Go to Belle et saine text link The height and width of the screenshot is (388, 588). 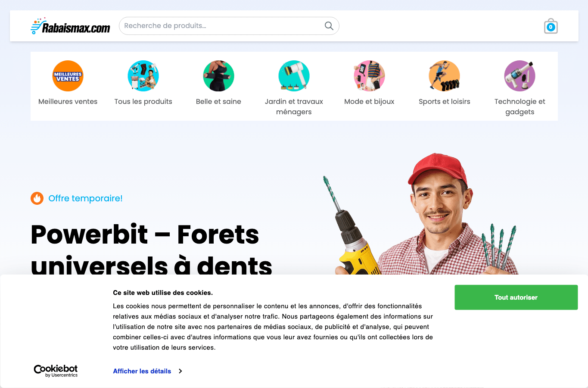pos(218,102)
